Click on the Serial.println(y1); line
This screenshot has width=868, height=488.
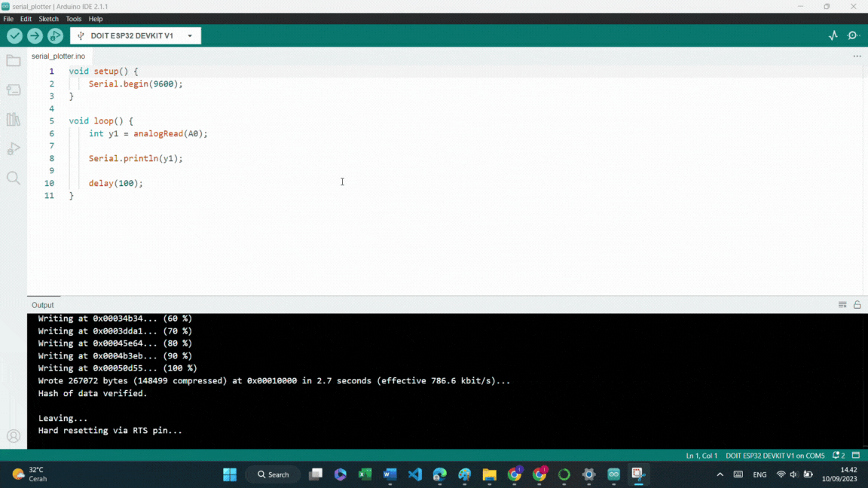click(136, 158)
